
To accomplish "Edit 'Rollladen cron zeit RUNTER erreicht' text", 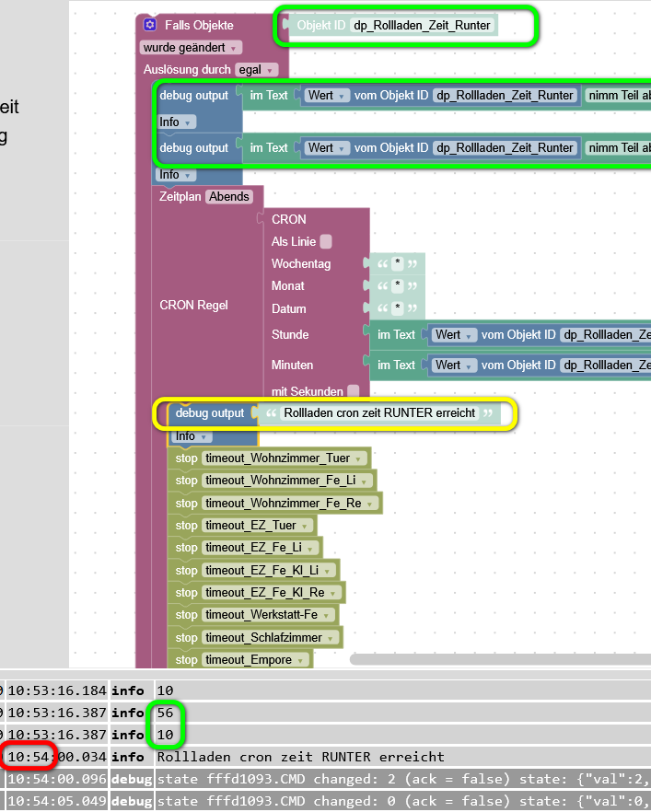I will click(379, 413).
